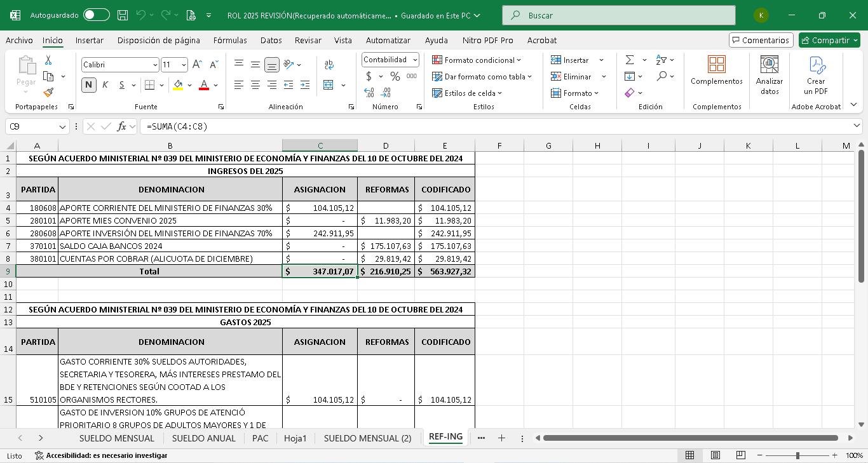Click Crear un PDF icon
868x463 pixels.
[x=816, y=73]
